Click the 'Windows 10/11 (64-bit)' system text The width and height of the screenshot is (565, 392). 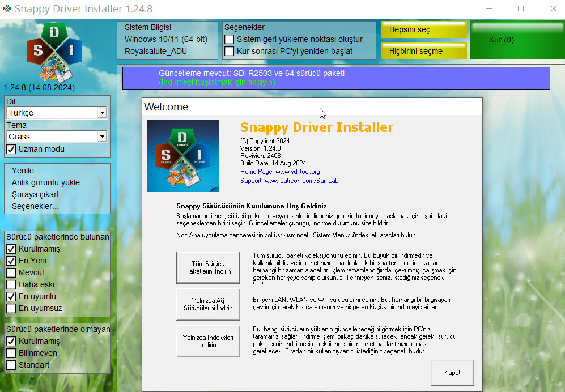click(x=166, y=39)
